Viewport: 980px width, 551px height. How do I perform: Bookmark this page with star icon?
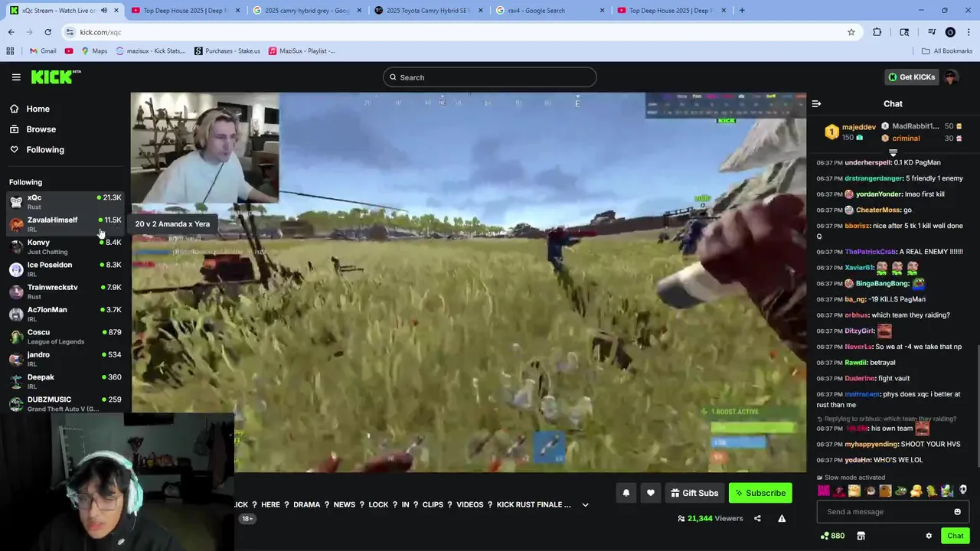coord(851,32)
